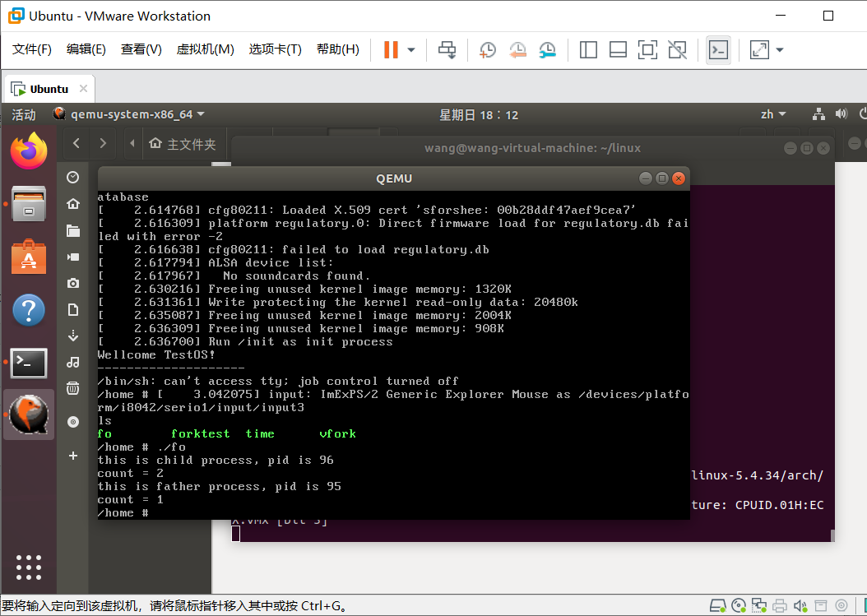The width and height of the screenshot is (867, 616).
Task: Open Documents folder in file manager sidebar
Action: [x=73, y=309]
